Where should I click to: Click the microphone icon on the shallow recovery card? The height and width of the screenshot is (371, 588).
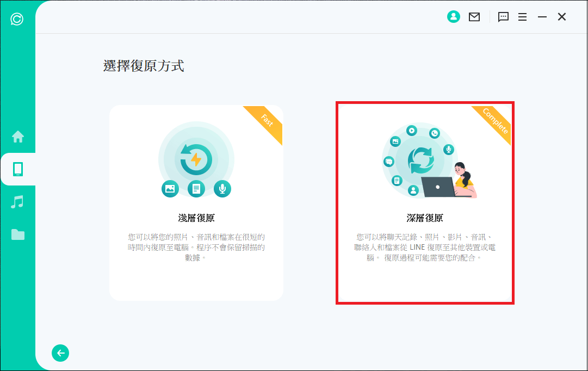pyautogui.click(x=223, y=189)
